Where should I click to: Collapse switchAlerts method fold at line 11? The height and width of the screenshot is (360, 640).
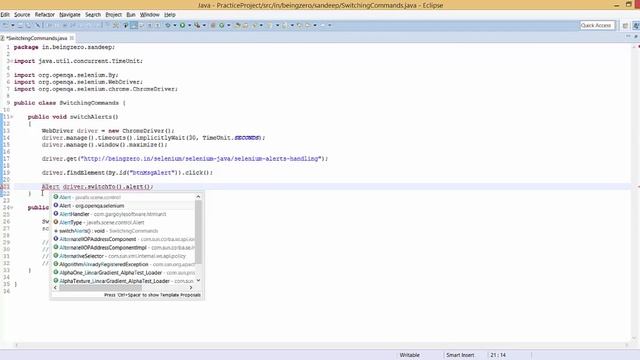coord(11,117)
